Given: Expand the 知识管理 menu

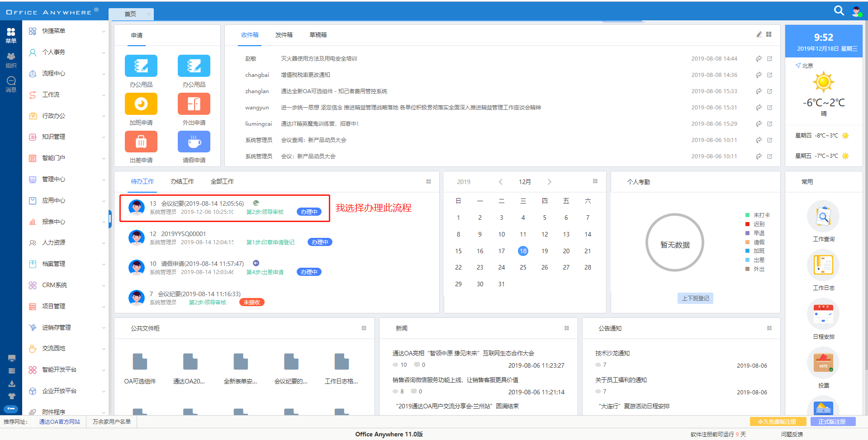Looking at the screenshot, I should (66, 137).
